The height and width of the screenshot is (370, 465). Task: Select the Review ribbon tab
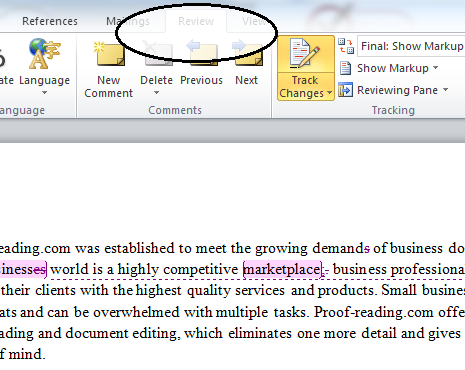click(x=196, y=21)
